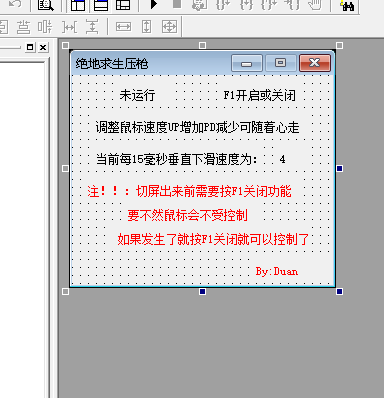Click the third grid window layout icon
384x398 pixels.
click(x=123, y=5)
